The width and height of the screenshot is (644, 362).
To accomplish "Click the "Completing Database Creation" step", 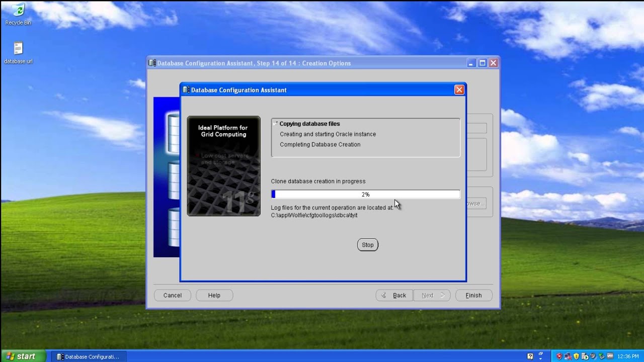I will click(x=320, y=145).
